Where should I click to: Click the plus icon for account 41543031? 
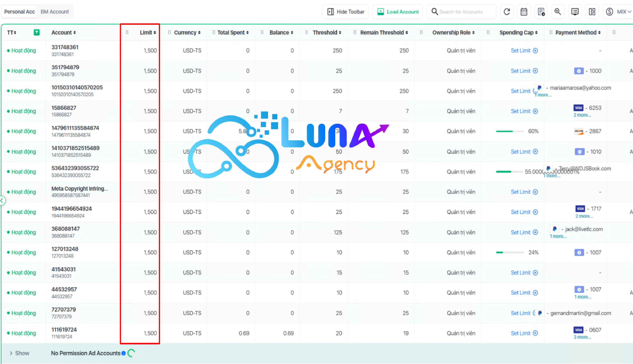coord(535,273)
